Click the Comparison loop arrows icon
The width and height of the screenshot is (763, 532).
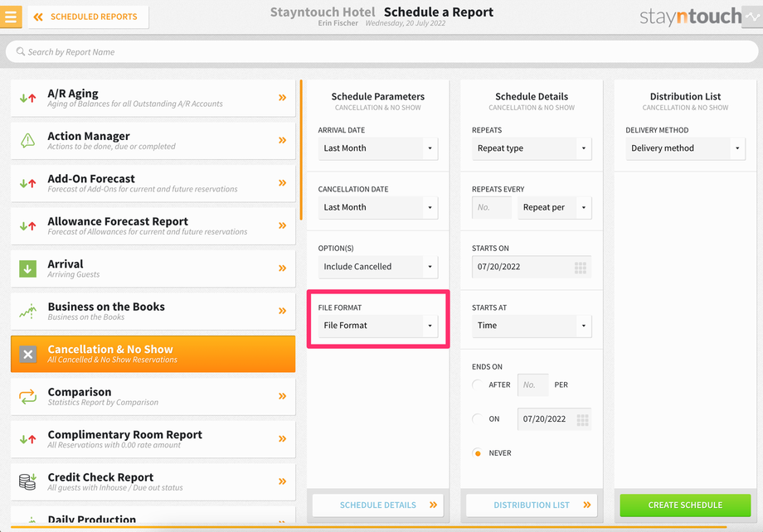pyautogui.click(x=27, y=396)
